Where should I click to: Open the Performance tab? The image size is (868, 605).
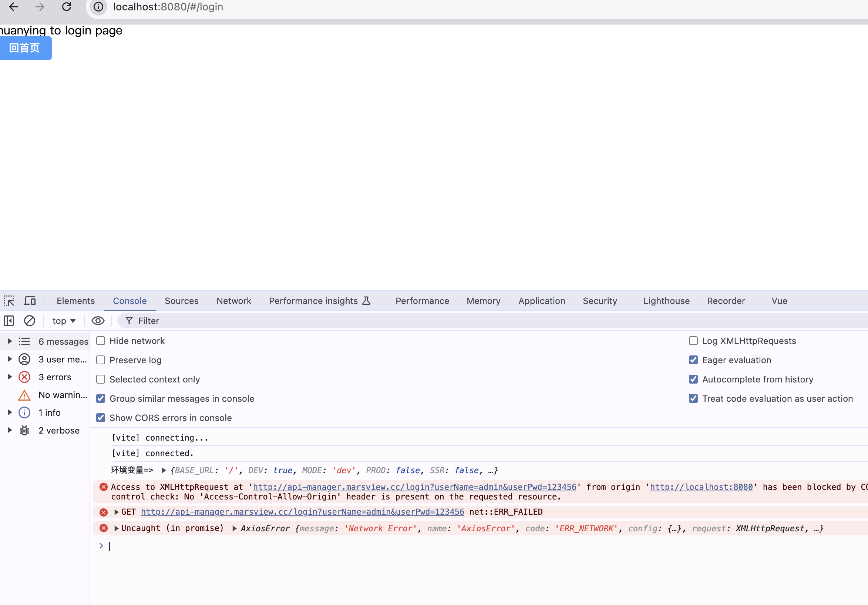(423, 301)
